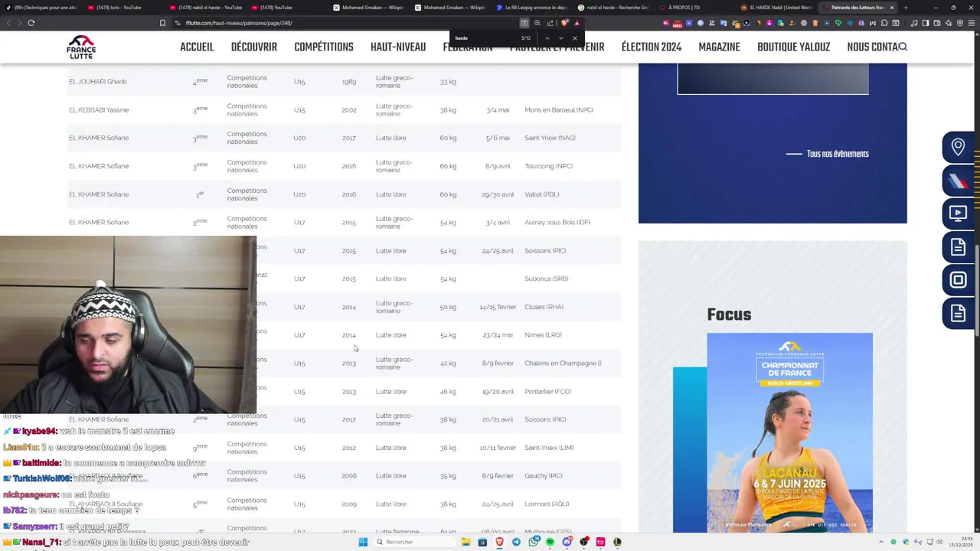Click the taskbar Rechercher search box

pyautogui.click(x=413, y=542)
